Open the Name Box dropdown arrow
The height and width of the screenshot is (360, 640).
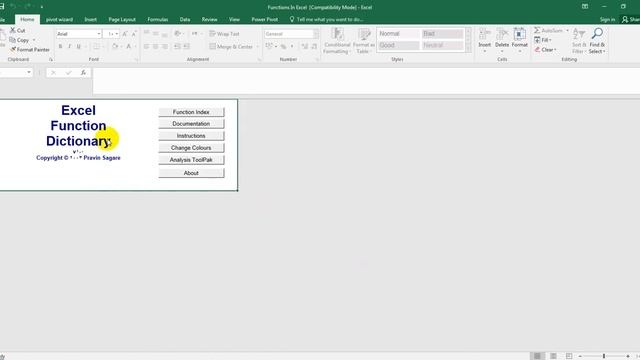pos(29,73)
